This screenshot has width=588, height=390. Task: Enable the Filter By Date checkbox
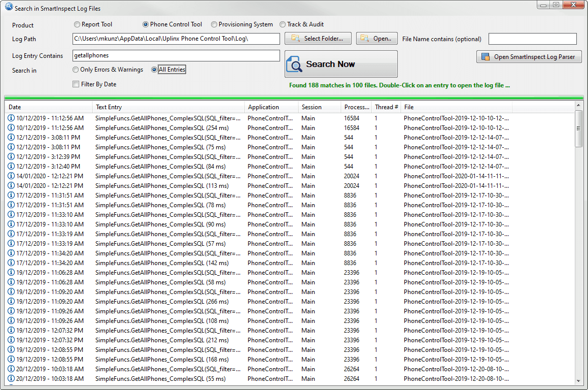click(75, 83)
